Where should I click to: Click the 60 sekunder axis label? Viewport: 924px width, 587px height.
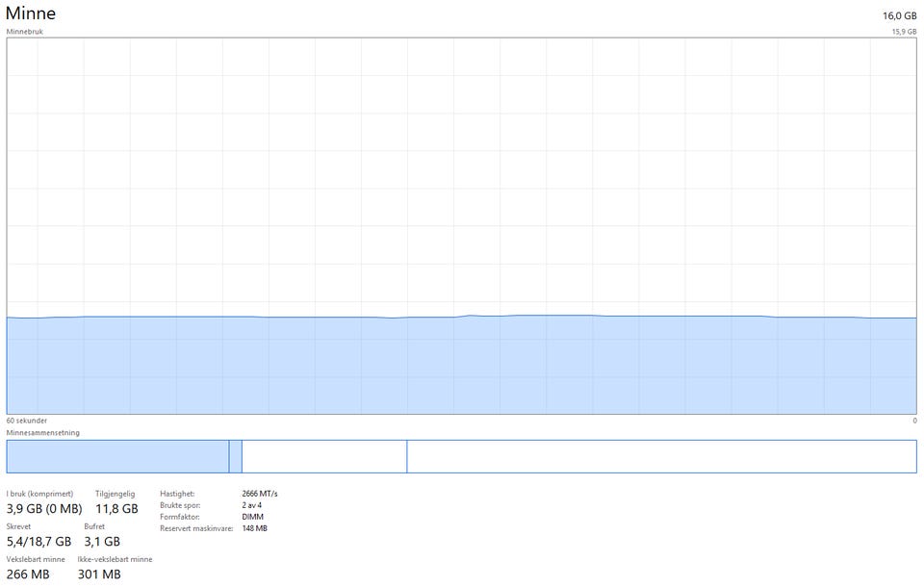[27, 421]
